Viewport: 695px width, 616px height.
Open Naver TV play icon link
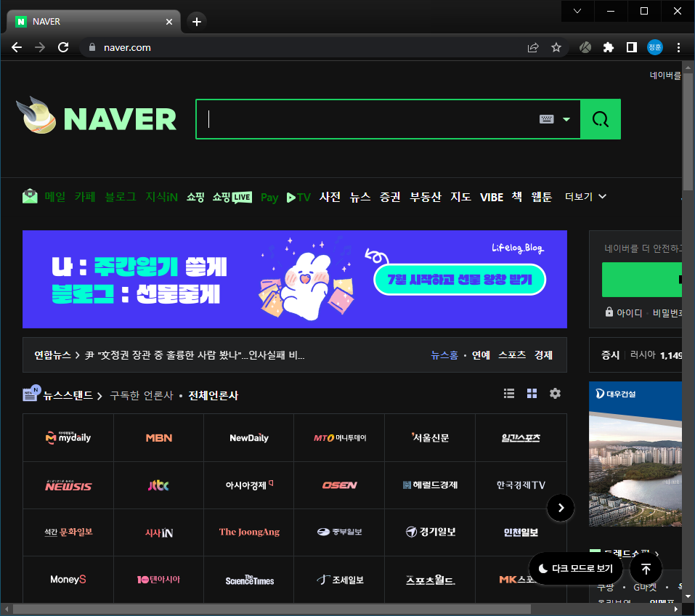pos(298,198)
